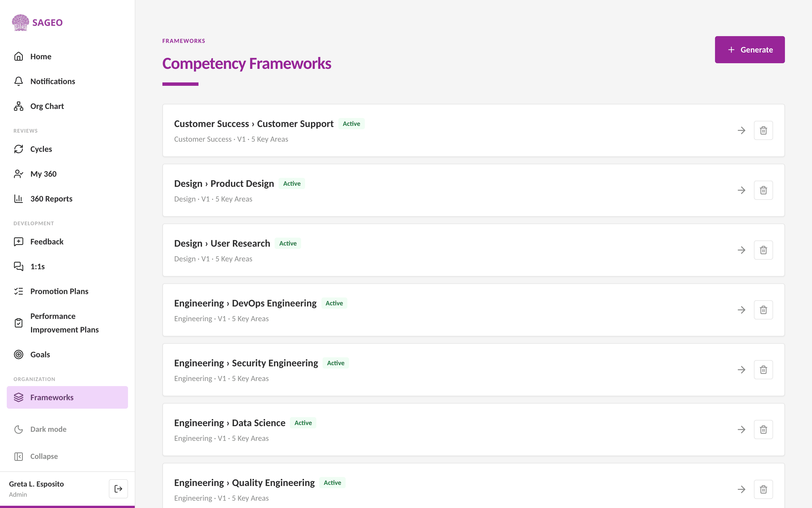Click 'Engineering › Data Science' title
The height and width of the screenshot is (508, 812).
[230, 423]
